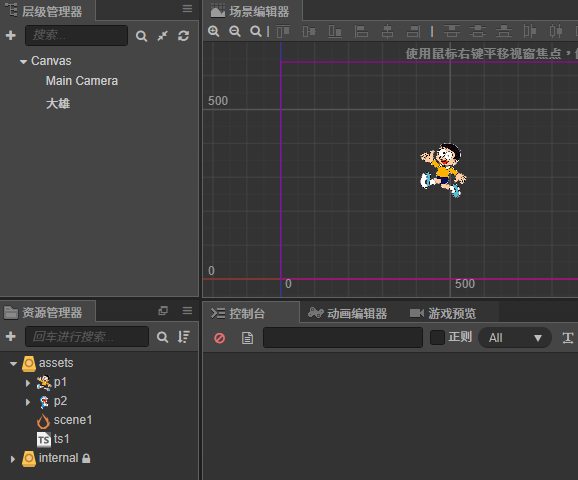Expand the internal folder
Viewport: 578px width, 480px height.
click(13, 459)
